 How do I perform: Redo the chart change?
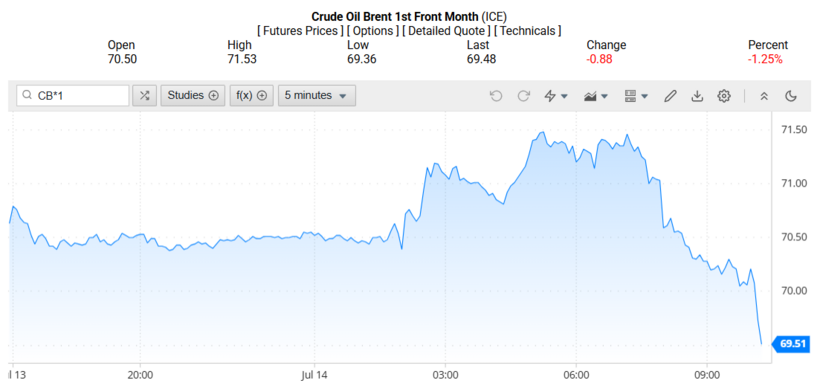click(523, 96)
